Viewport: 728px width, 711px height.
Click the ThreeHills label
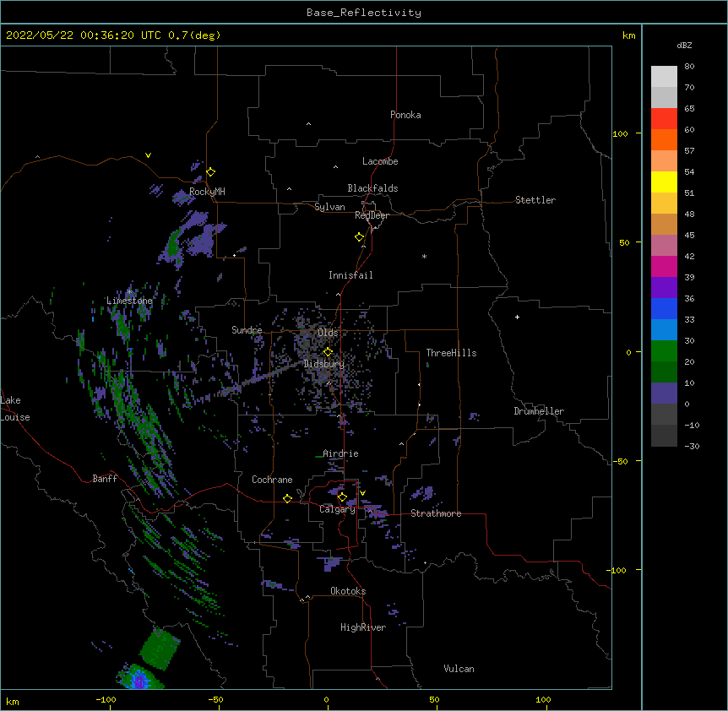pos(451,353)
